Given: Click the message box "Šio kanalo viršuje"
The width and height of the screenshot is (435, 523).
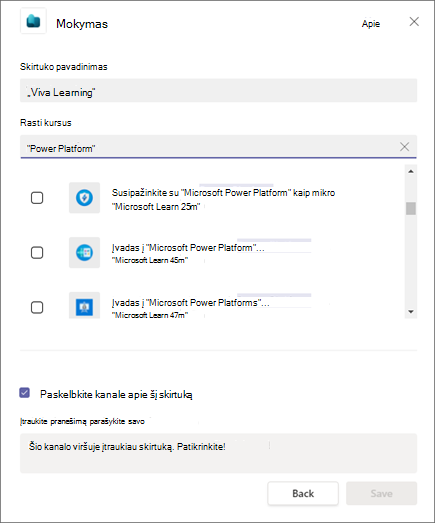Looking at the screenshot, I should point(219,453).
